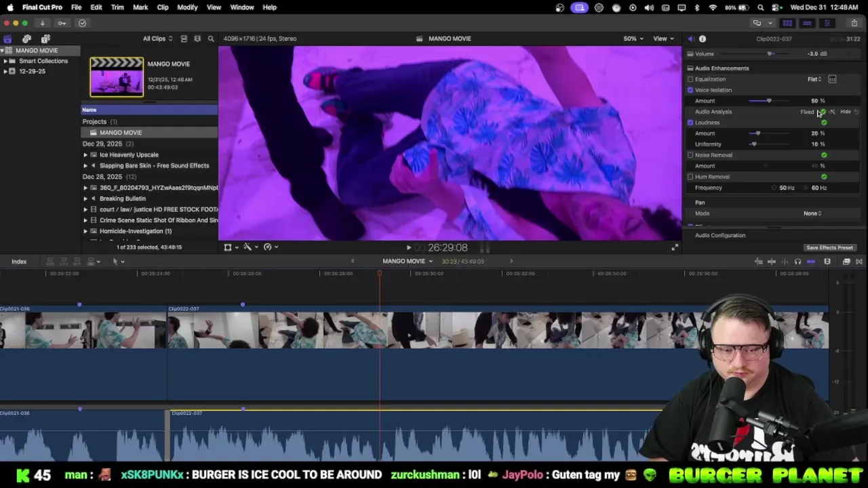Screen dimensions: 868x488
Task: Select the MANGO MOVIE project thumbnail
Action: pyautogui.click(x=117, y=77)
